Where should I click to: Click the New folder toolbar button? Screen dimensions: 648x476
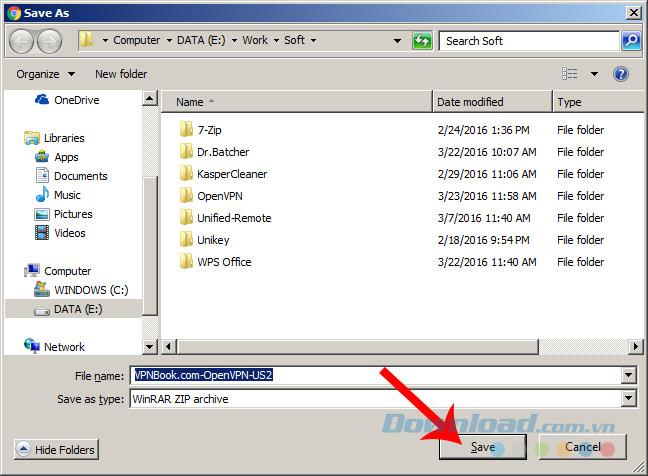tap(121, 74)
